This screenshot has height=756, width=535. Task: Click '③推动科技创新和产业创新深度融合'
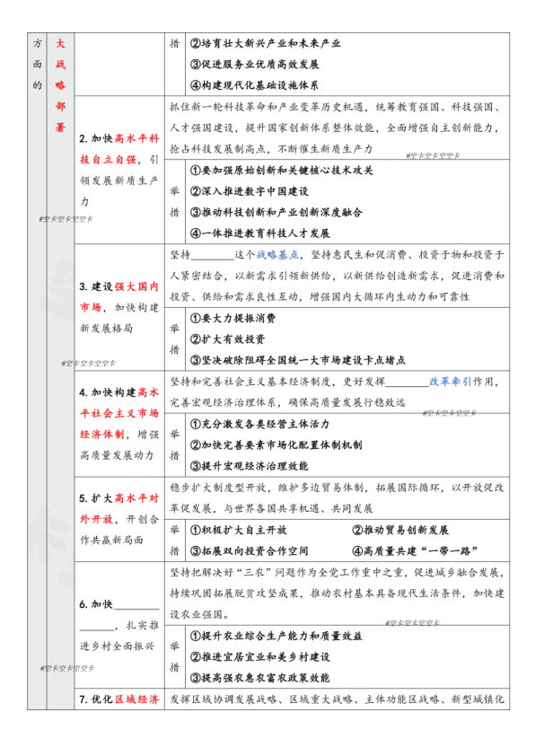tap(276, 212)
